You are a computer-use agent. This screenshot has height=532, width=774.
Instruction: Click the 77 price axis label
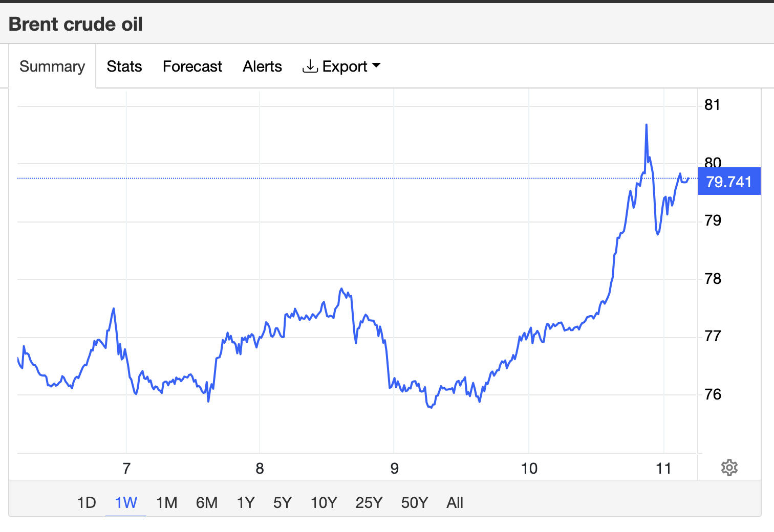(x=713, y=336)
